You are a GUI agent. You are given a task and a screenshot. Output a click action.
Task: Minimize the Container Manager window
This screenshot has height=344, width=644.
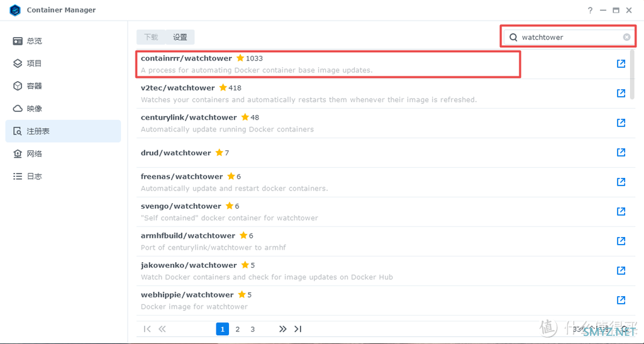[603, 10]
